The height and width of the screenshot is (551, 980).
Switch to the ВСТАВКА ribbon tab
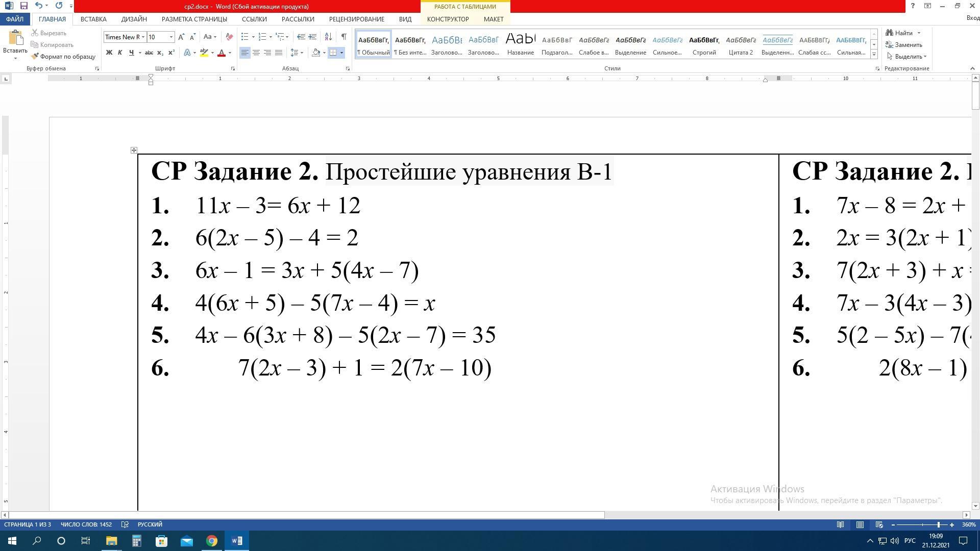pos(93,19)
